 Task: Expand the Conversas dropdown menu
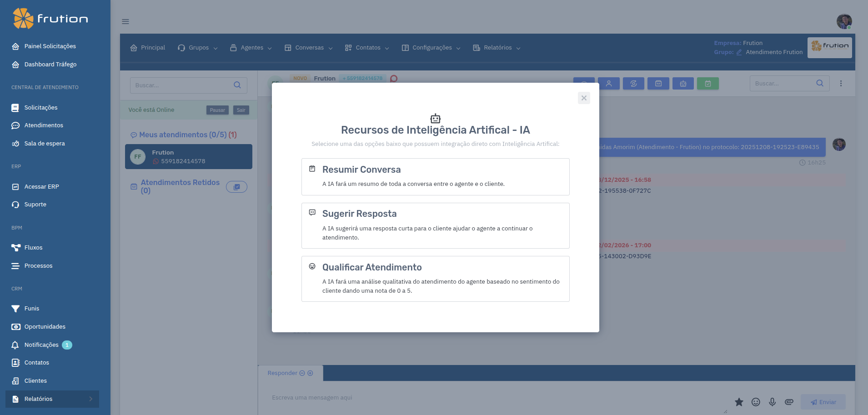click(x=308, y=48)
